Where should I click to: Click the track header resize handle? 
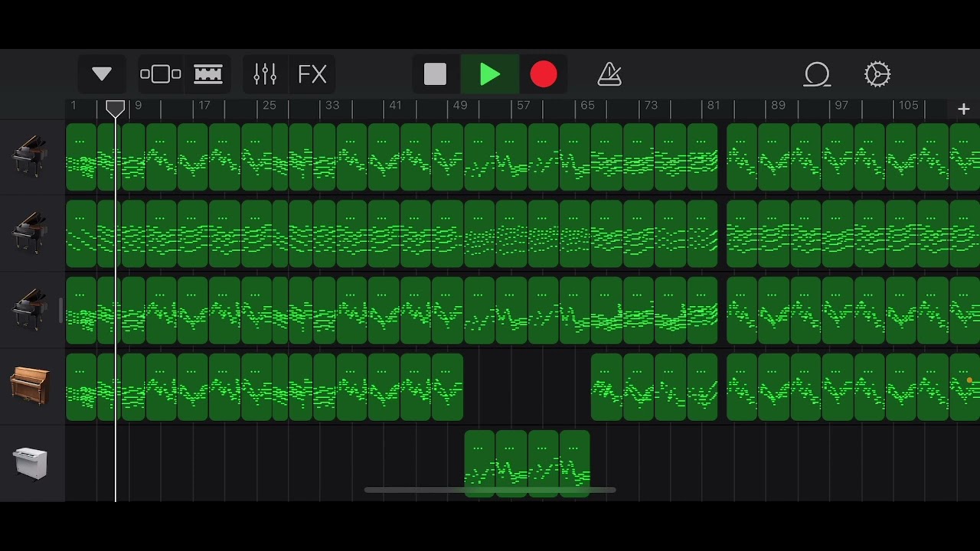click(61, 310)
